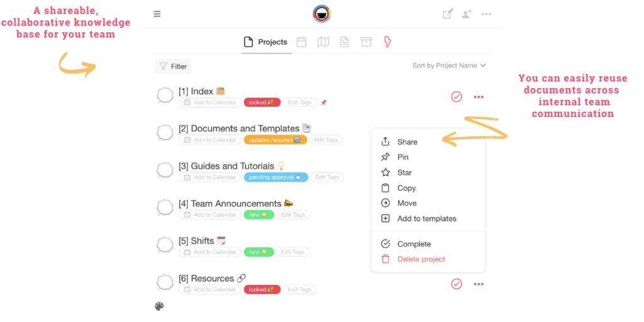Toggle the [1] Index completion circle
This screenshot has width=644, height=322.
coord(165,96)
